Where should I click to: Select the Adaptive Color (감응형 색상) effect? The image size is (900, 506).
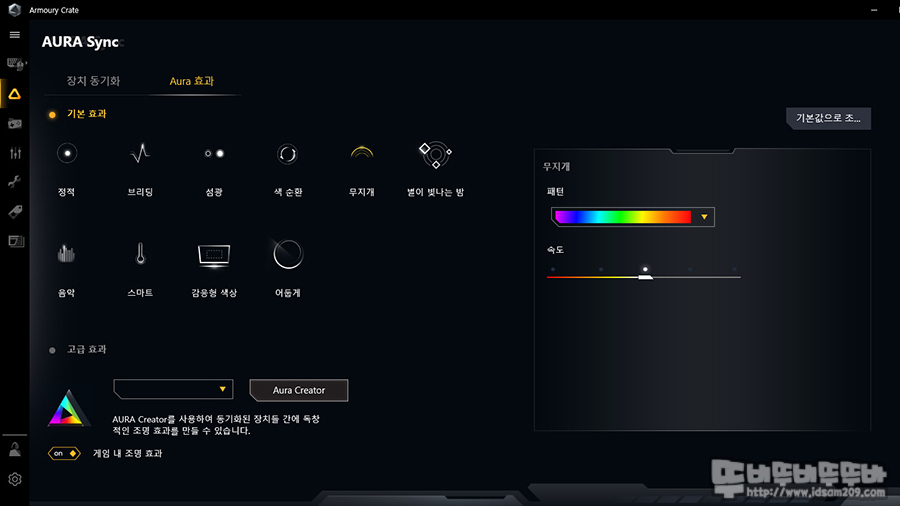pyautogui.click(x=214, y=255)
